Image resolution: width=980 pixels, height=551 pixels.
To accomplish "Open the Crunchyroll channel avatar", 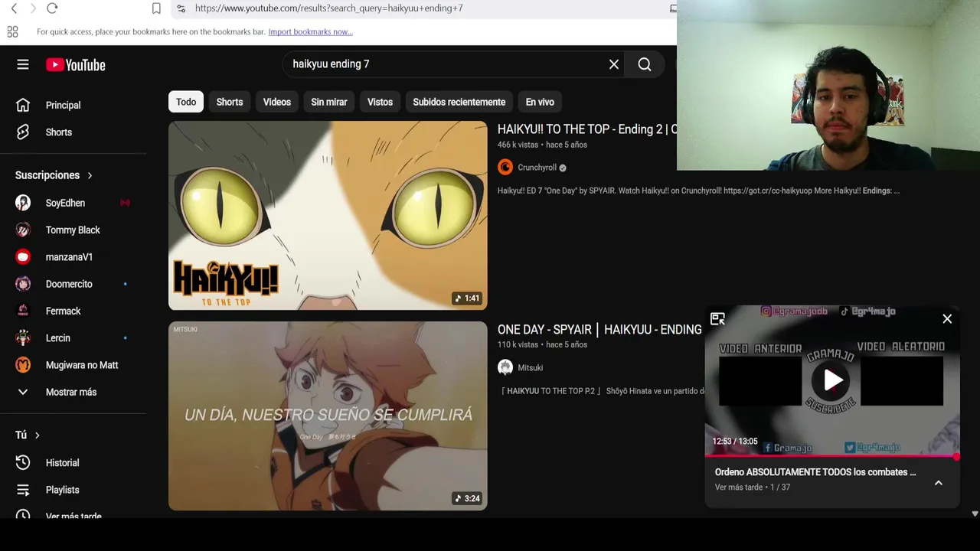I will point(505,168).
